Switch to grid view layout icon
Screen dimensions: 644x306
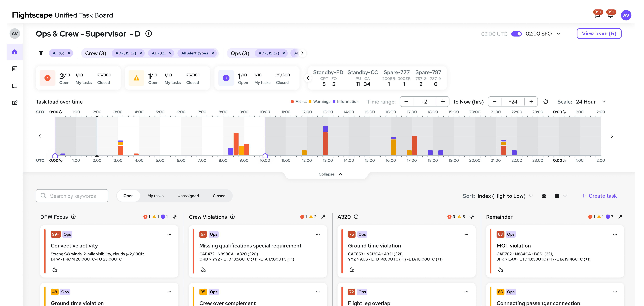coord(544,196)
